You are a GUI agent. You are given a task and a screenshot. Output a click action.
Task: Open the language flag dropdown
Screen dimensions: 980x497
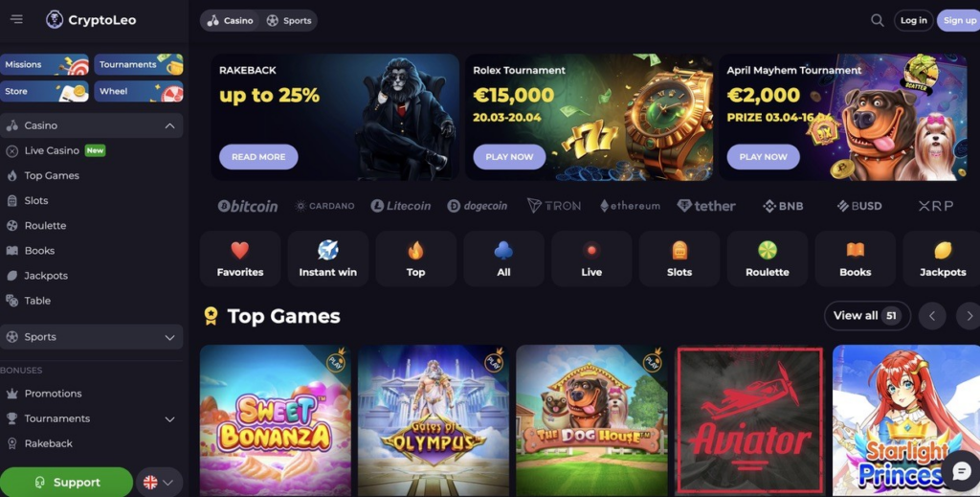pos(159,482)
